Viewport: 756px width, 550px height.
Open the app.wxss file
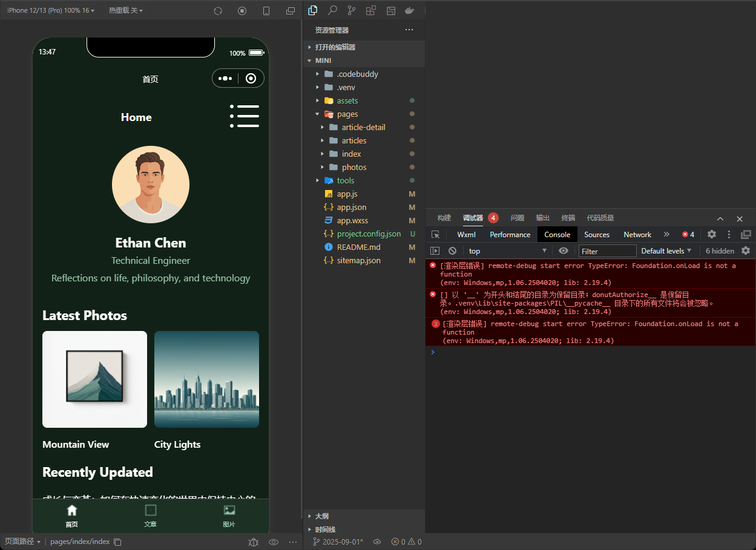click(x=364, y=220)
